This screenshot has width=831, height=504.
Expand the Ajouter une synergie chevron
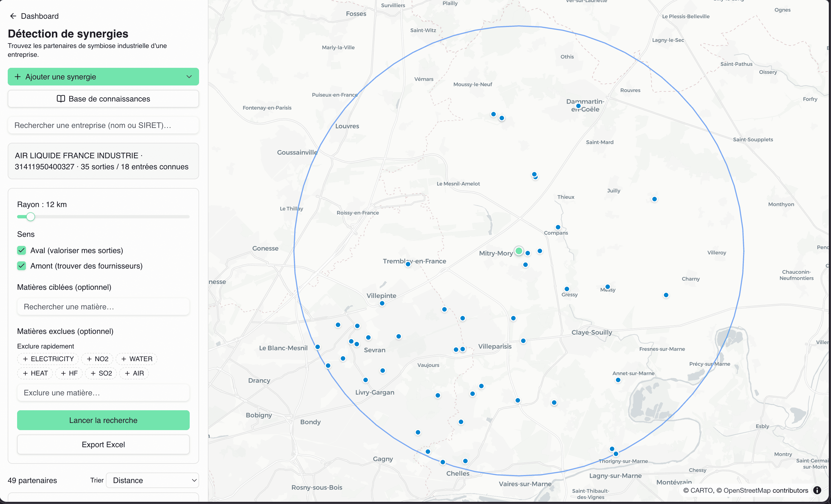click(189, 77)
